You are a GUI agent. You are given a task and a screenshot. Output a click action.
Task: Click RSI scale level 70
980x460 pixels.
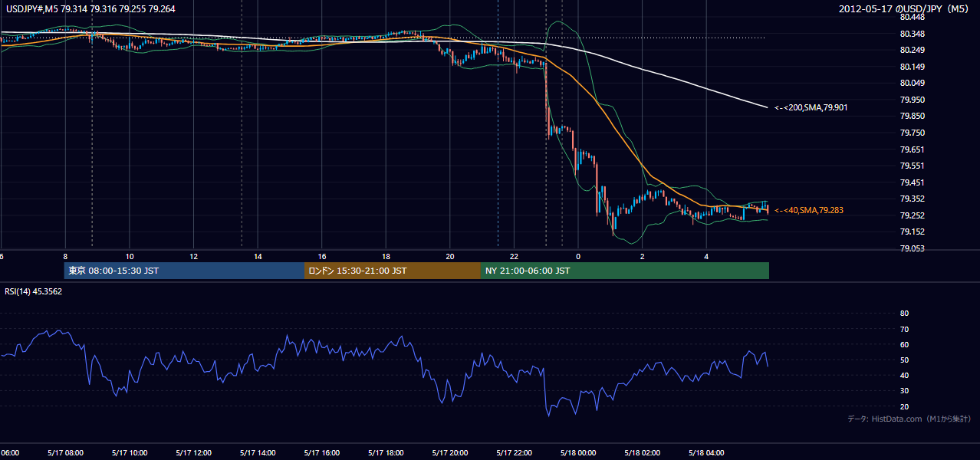pos(904,329)
